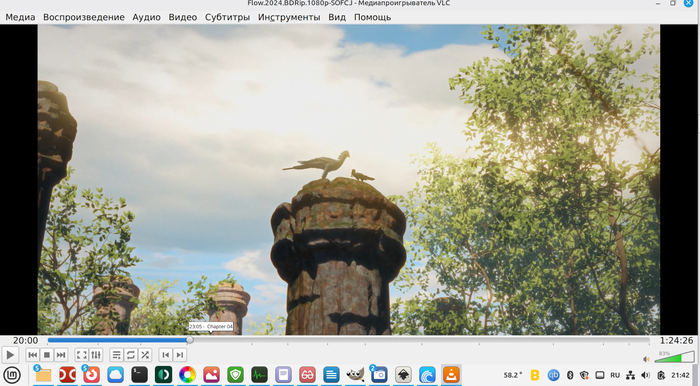Open Bluetooth tray icon
700x386 pixels.
click(570, 375)
